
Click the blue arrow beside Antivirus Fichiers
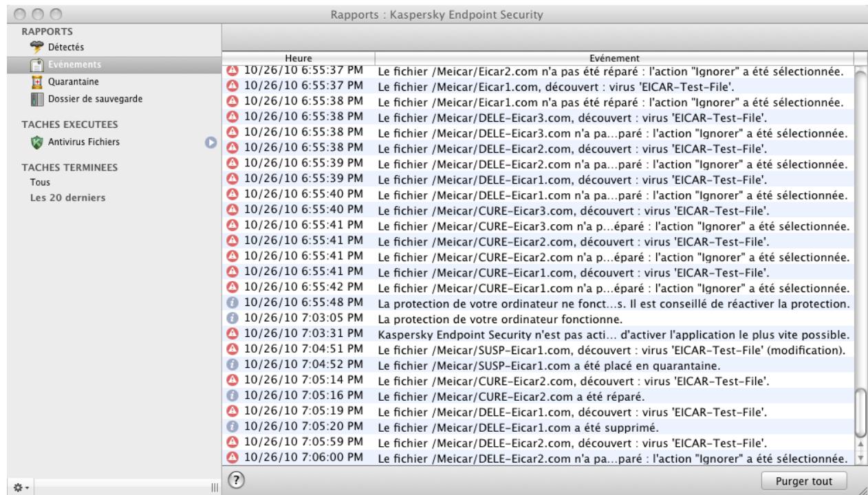point(211,142)
